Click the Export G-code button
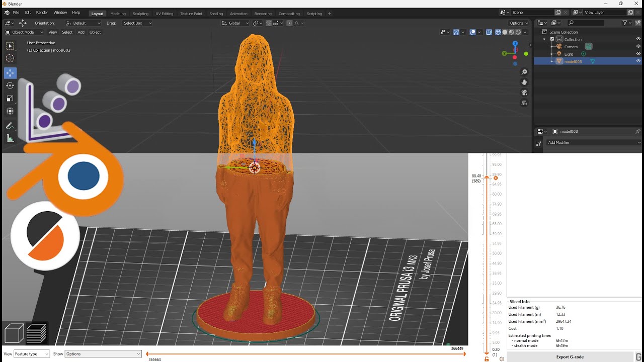644x362 pixels. [x=570, y=357]
